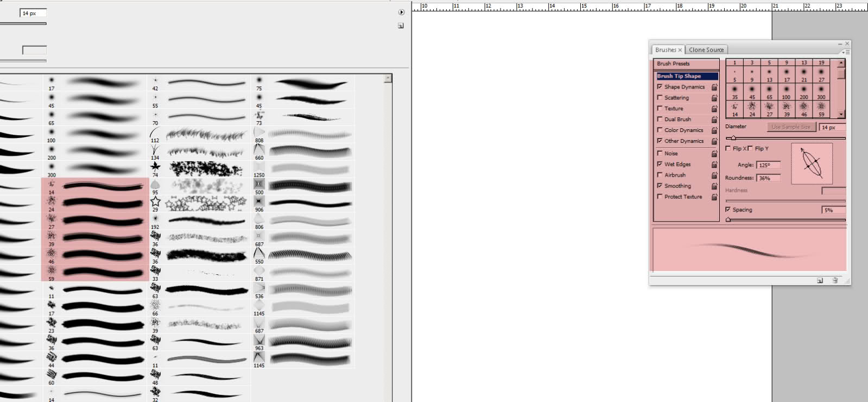
Task: Click the lock icon beside Scattering
Action: click(x=714, y=98)
